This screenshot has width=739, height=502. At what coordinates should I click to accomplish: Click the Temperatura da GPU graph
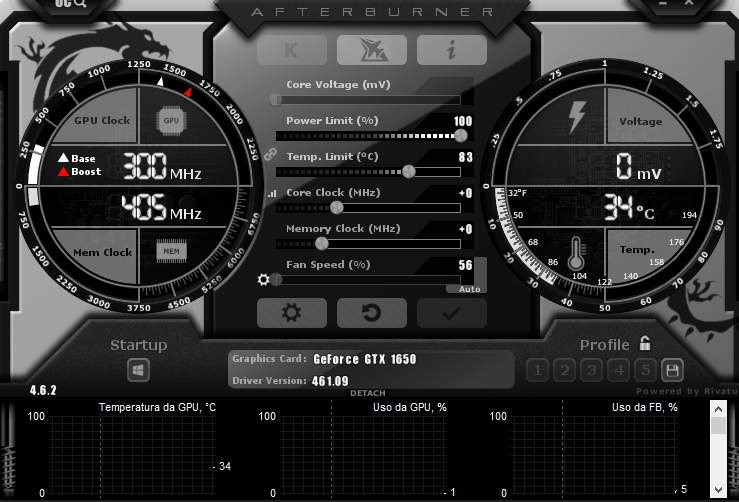[133, 455]
